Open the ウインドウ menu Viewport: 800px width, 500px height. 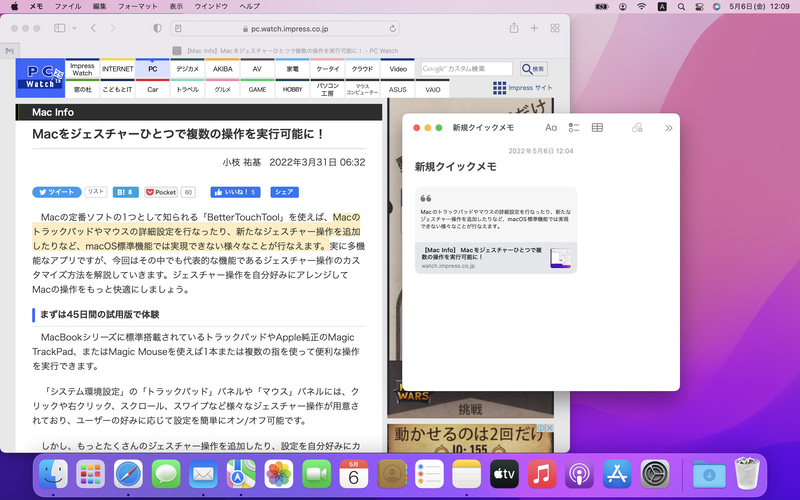coord(211,6)
